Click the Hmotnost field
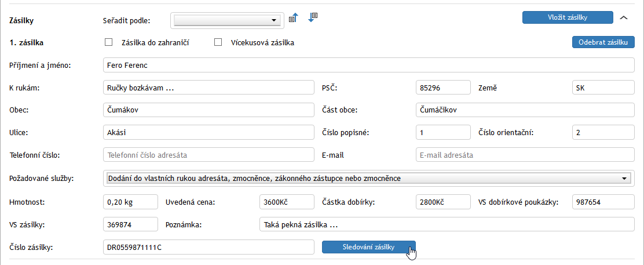 [x=130, y=202]
